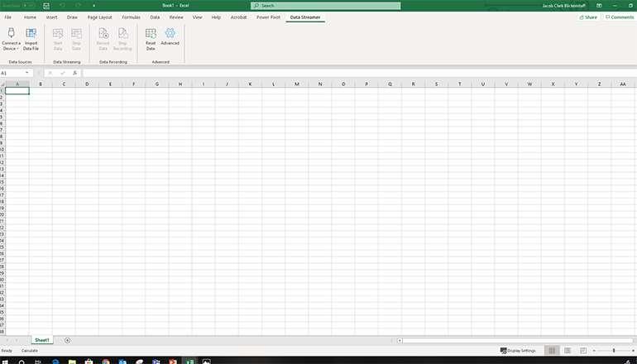Click the zoom out minus button
This screenshot has width=637, height=364.
[x=594, y=350]
